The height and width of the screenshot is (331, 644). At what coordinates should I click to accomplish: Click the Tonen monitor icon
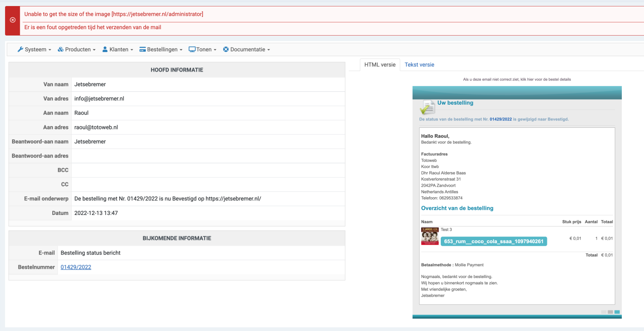point(192,49)
